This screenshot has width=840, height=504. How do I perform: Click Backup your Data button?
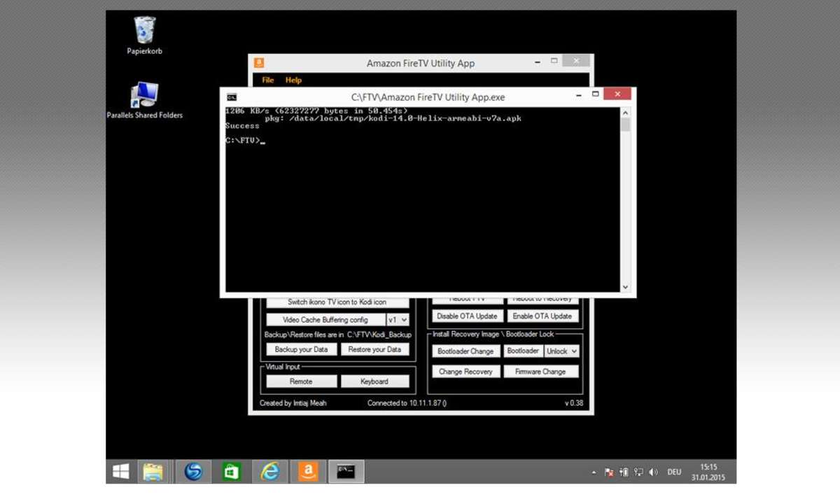[x=301, y=349]
